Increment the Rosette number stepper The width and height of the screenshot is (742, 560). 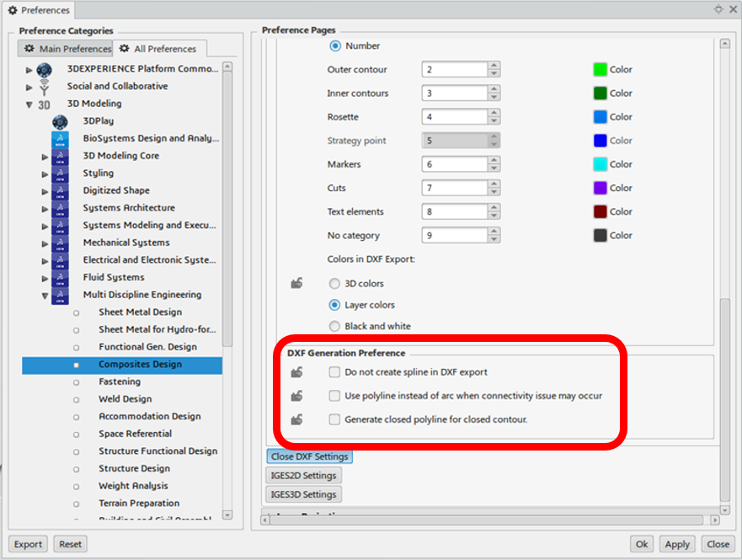coord(494,113)
